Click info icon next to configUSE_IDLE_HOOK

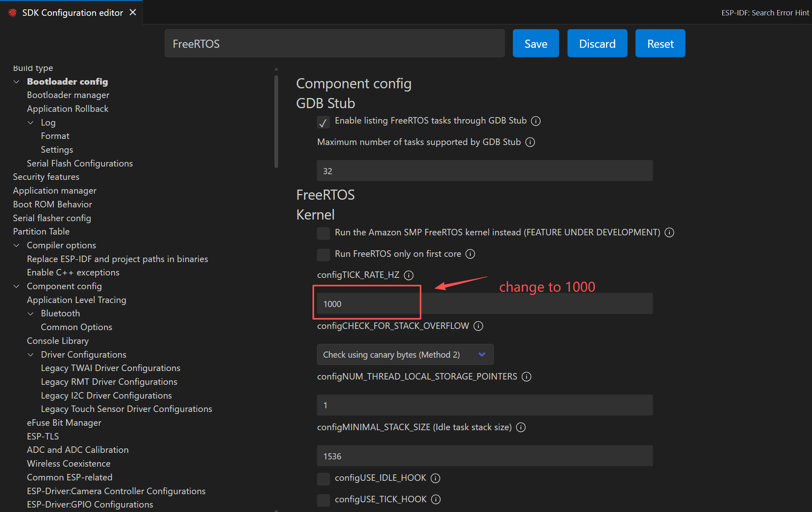coord(435,478)
